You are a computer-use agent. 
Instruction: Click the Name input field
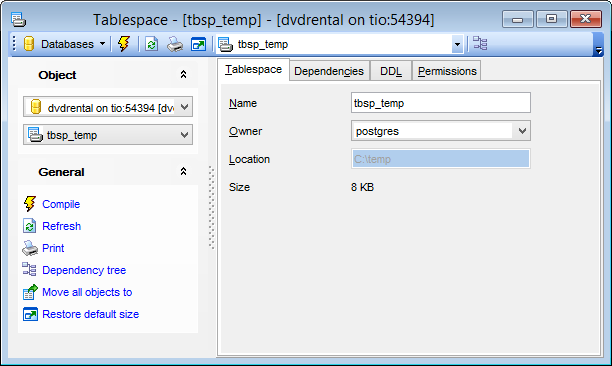tap(441, 103)
